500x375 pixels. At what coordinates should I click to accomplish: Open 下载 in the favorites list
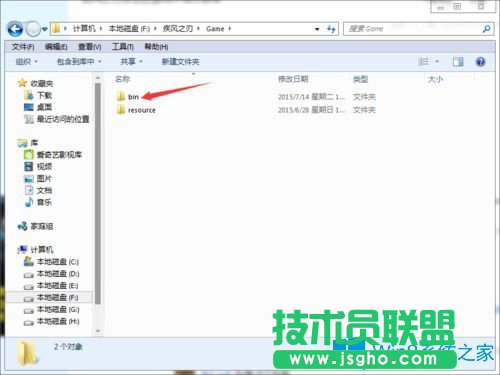click(44, 96)
